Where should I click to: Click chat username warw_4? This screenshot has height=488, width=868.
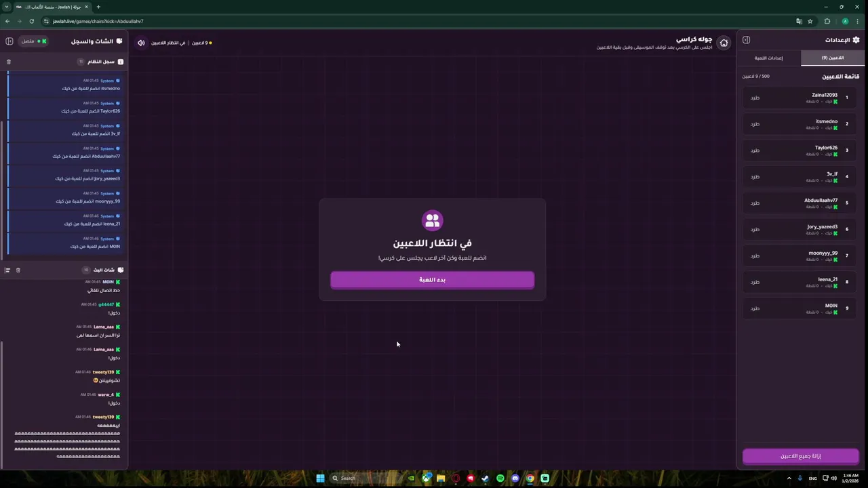pos(106,394)
